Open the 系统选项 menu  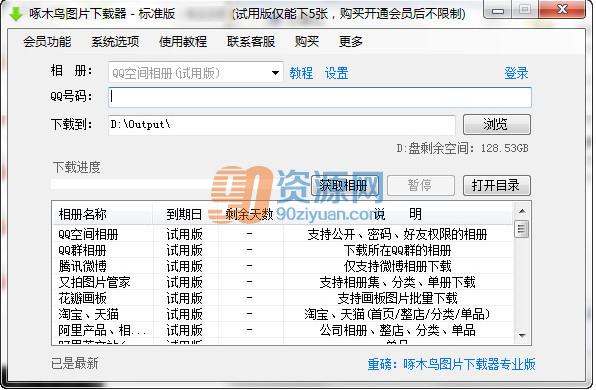(115, 41)
